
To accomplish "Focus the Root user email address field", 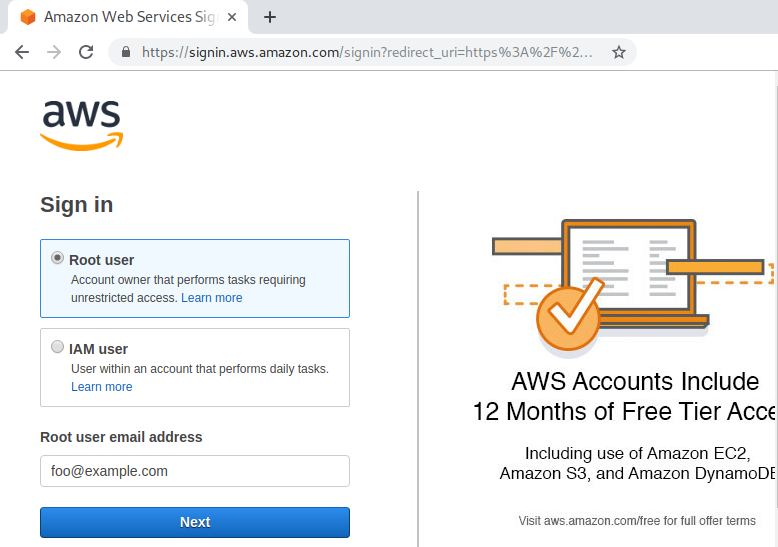I will tap(195, 471).
